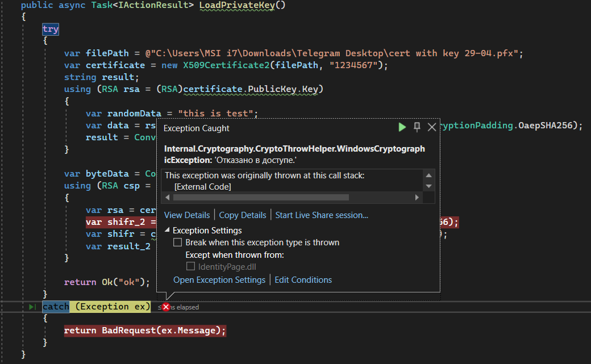Place cursor on the LoadPrivateKey method name
Image resolution: width=591 pixels, height=364 pixels.
236,5
